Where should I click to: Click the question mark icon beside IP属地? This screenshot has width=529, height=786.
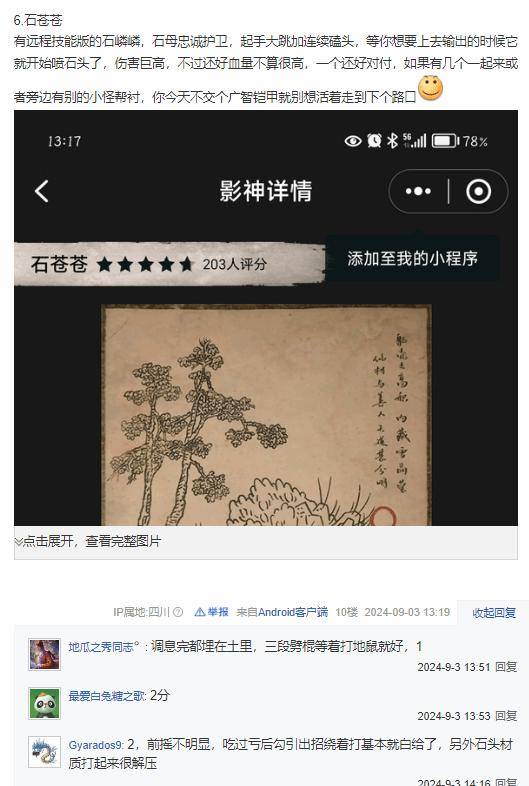coord(178,612)
